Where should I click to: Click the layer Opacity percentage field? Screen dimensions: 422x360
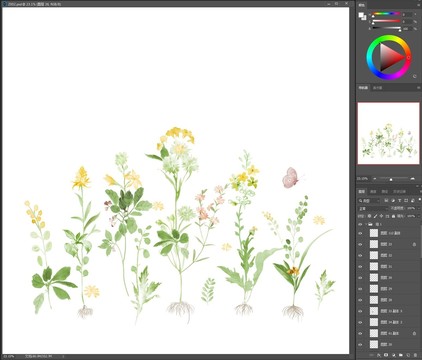click(x=411, y=208)
